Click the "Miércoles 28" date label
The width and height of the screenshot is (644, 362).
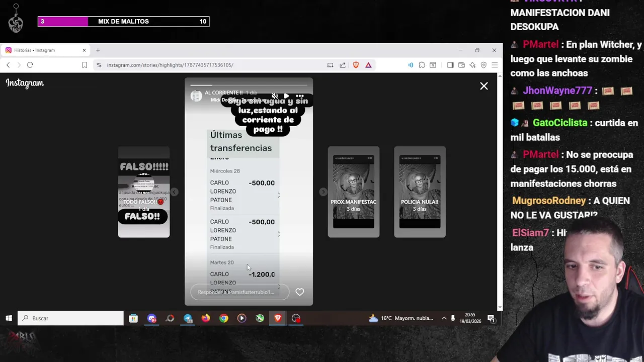click(225, 171)
